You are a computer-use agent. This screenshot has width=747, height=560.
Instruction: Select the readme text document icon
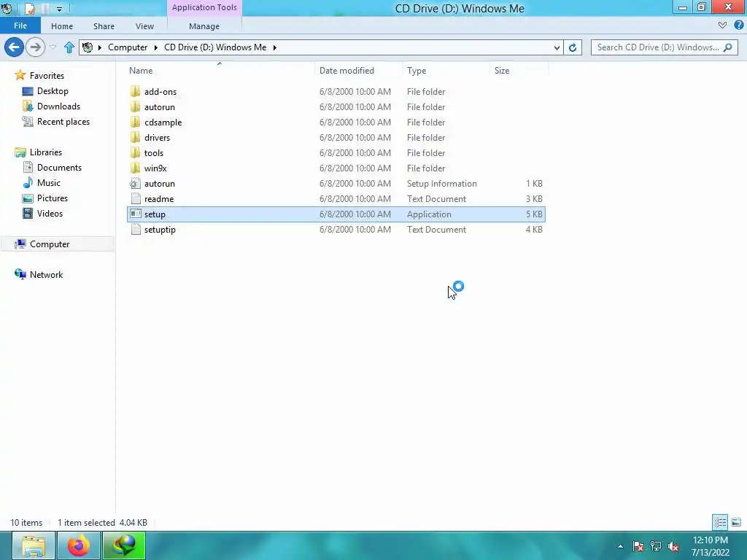coord(135,198)
